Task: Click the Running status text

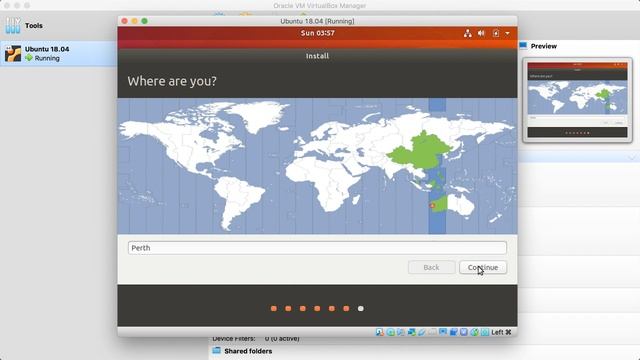Action: (x=47, y=58)
